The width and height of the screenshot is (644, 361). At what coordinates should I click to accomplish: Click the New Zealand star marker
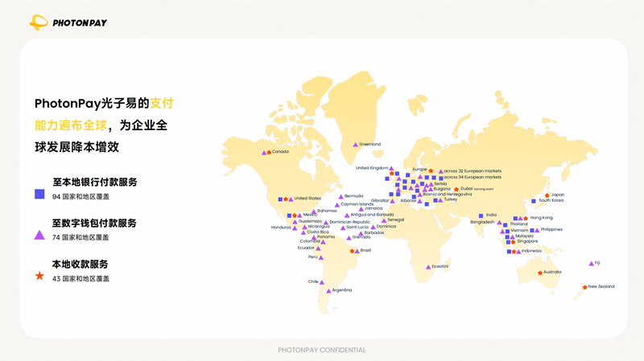tap(584, 287)
